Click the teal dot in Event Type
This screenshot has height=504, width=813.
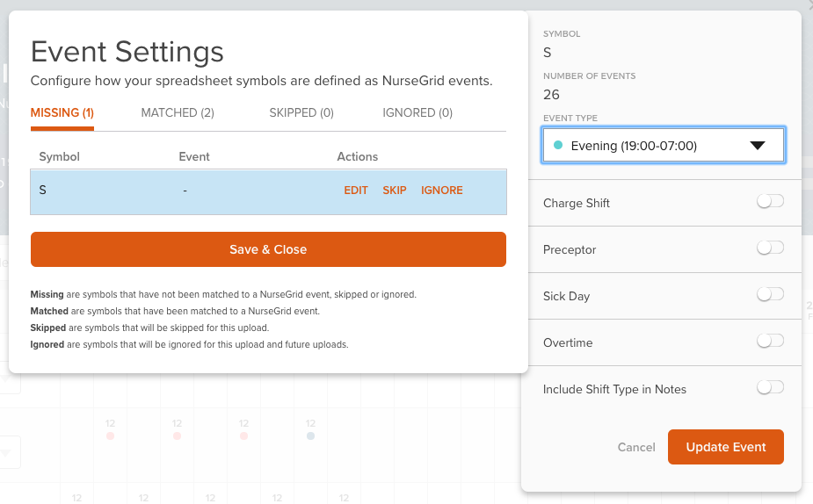pyautogui.click(x=558, y=145)
